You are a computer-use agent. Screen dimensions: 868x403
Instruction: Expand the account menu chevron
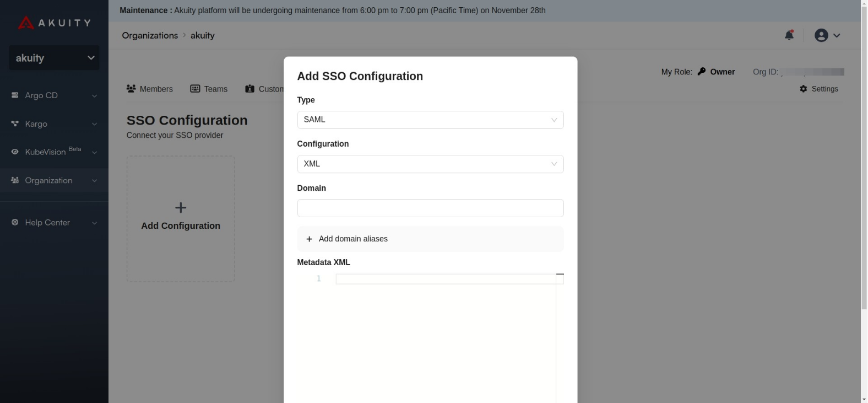click(837, 35)
